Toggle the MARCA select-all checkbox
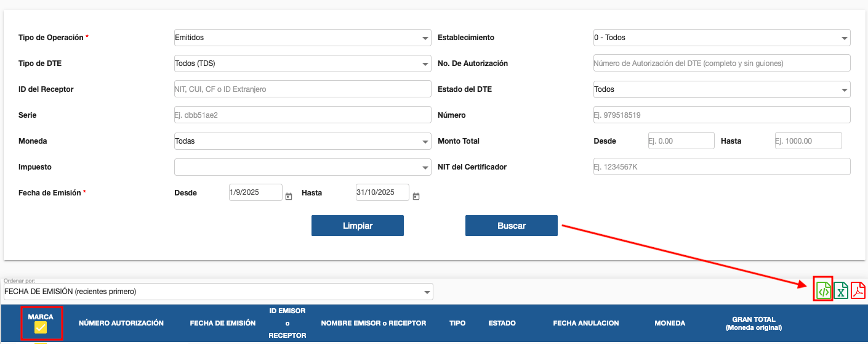 [41, 328]
